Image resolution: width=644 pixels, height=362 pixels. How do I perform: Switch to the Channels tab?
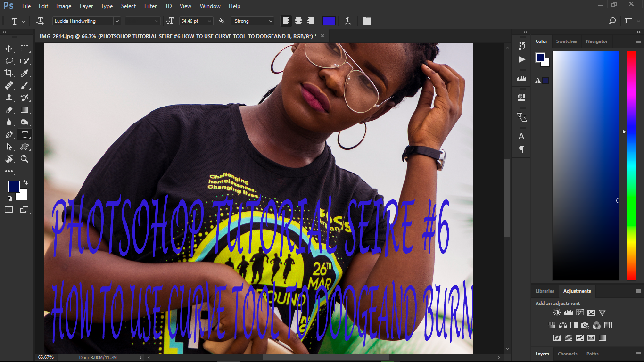[x=567, y=354]
